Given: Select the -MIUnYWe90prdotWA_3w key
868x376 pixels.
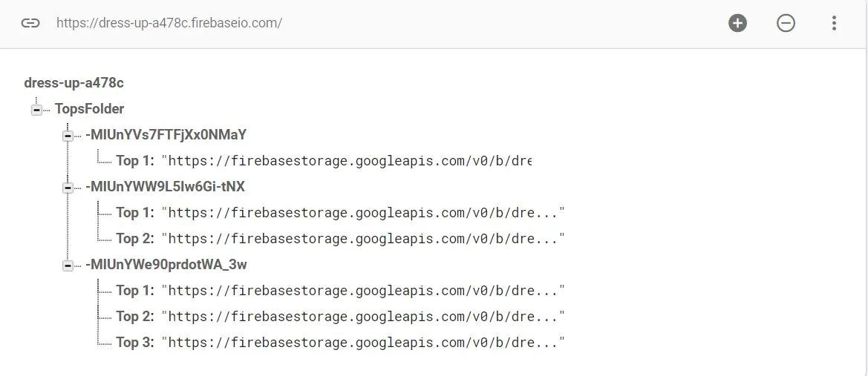Looking at the screenshot, I should coord(166,265).
